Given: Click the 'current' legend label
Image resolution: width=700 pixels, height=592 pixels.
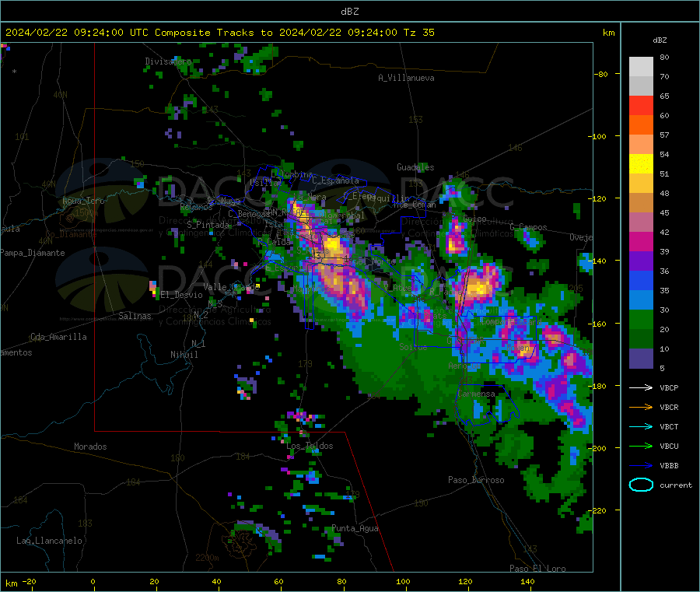Looking at the screenshot, I should [x=676, y=485].
